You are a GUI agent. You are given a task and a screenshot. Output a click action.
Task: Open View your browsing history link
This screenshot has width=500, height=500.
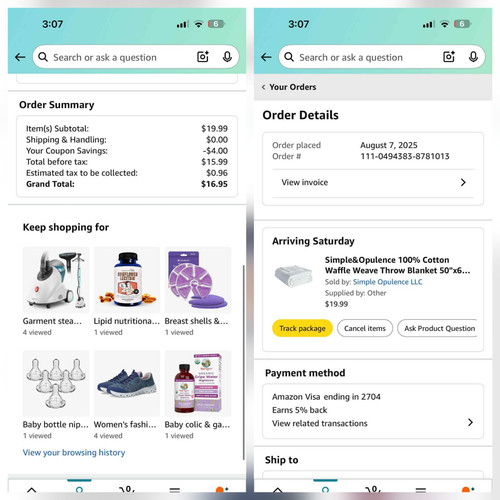(x=74, y=453)
